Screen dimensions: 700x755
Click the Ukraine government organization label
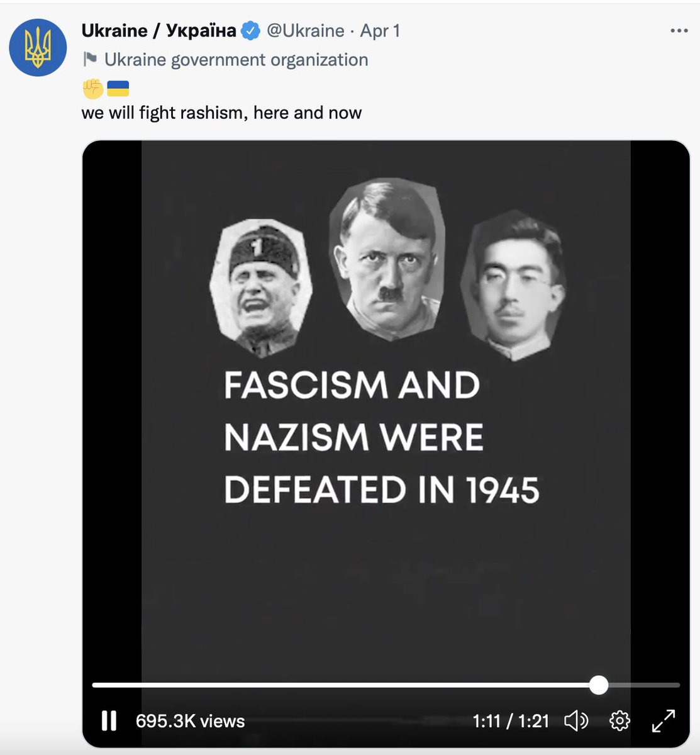coord(236,60)
